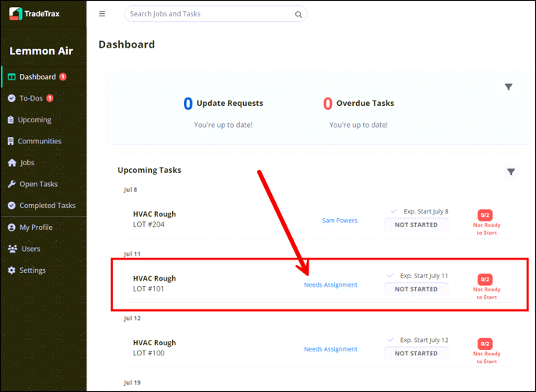Image resolution: width=536 pixels, height=392 pixels.
Task: Click Not Ready to Start for LOT #204
Action: pos(487,229)
